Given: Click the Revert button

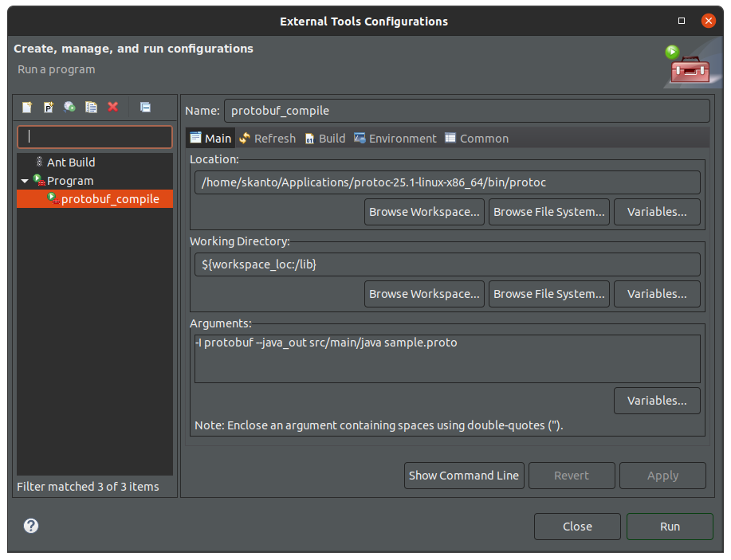Looking at the screenshot, I should pos(572,476).
